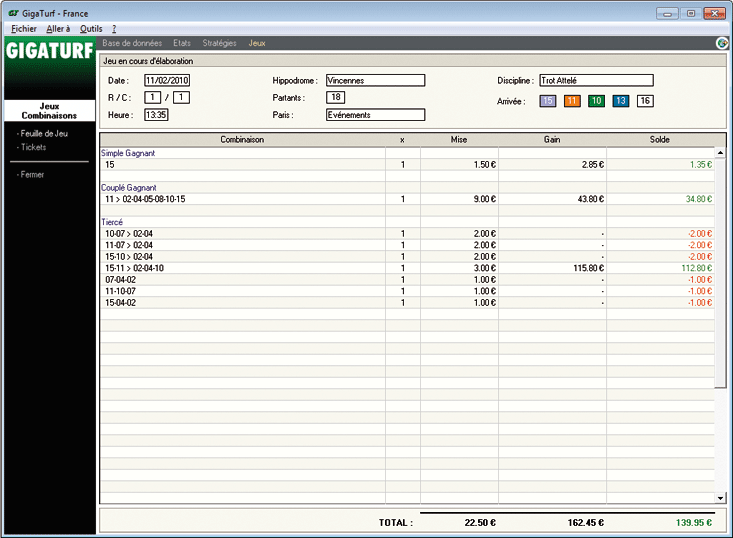Select the Couplé Gagnant group row
Viewport: 733px width, 538px height.
point(407,187)
